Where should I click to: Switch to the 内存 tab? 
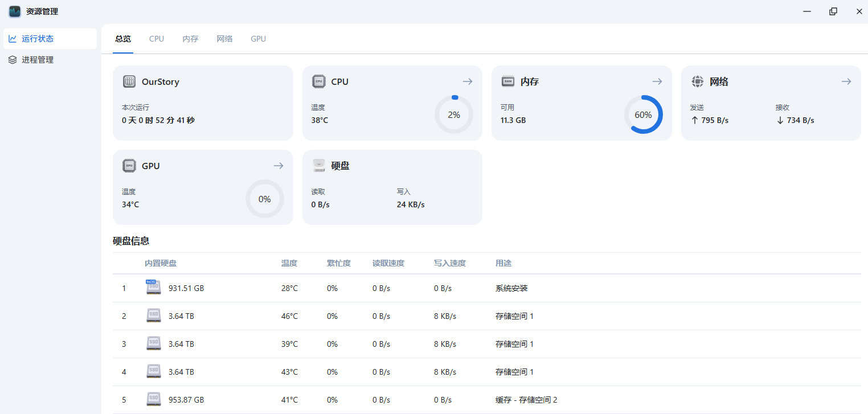point(190,38)
